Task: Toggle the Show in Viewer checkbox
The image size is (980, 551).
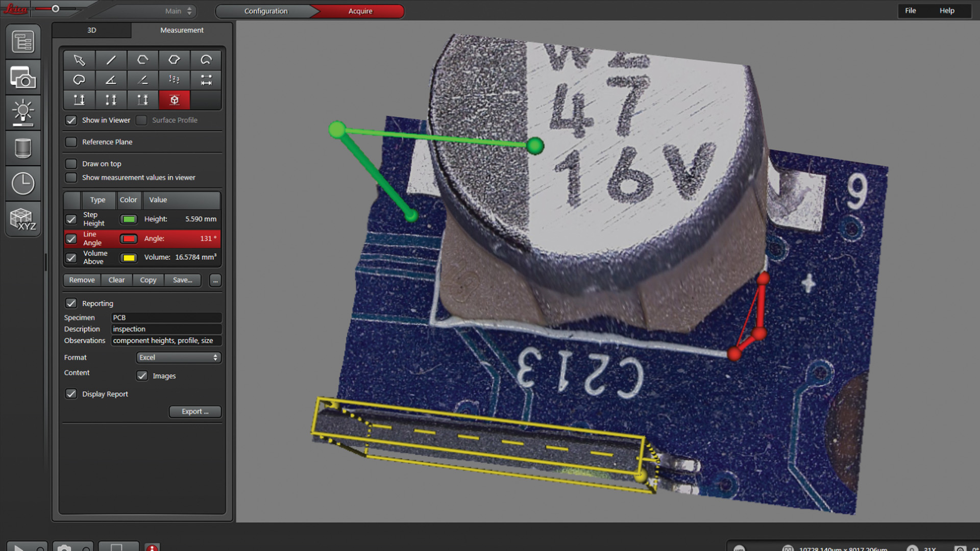Action: tap(71, 120)
